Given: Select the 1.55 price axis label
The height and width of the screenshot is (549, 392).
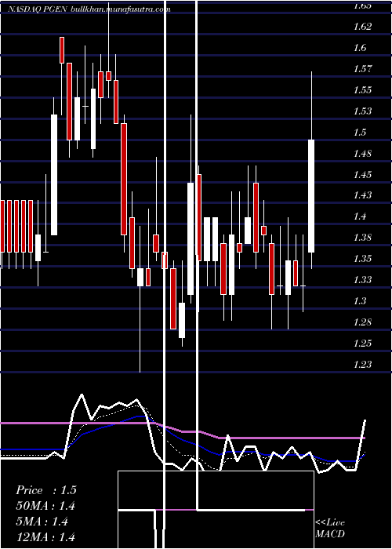Looking at the screenshot, I should (362, 90).
